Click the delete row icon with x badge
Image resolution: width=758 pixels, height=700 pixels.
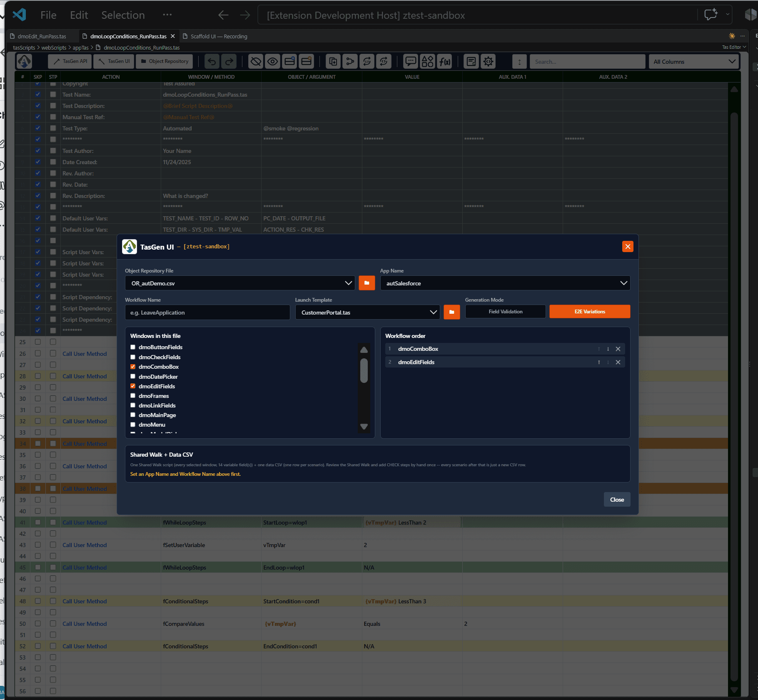(307, 62)
